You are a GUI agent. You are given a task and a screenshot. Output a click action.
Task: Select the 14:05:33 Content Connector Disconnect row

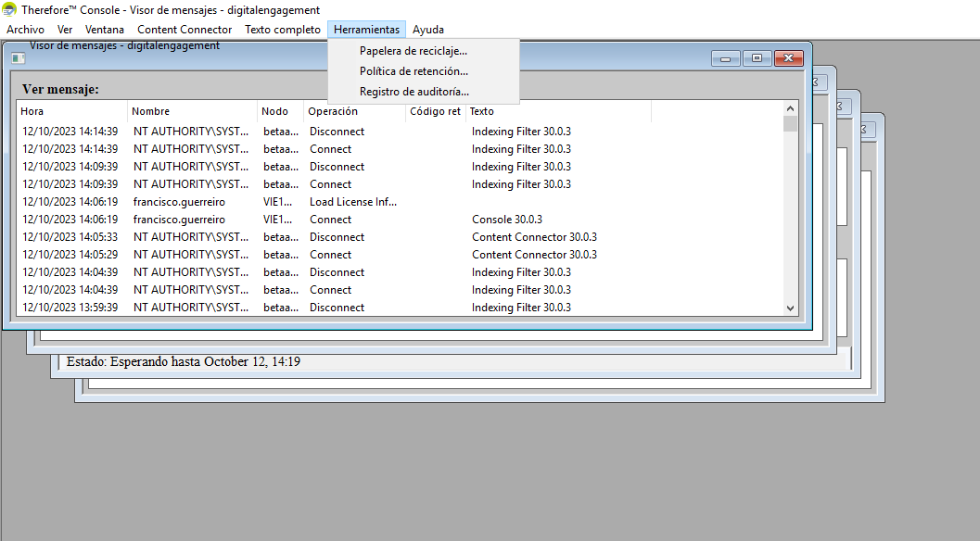400,237
